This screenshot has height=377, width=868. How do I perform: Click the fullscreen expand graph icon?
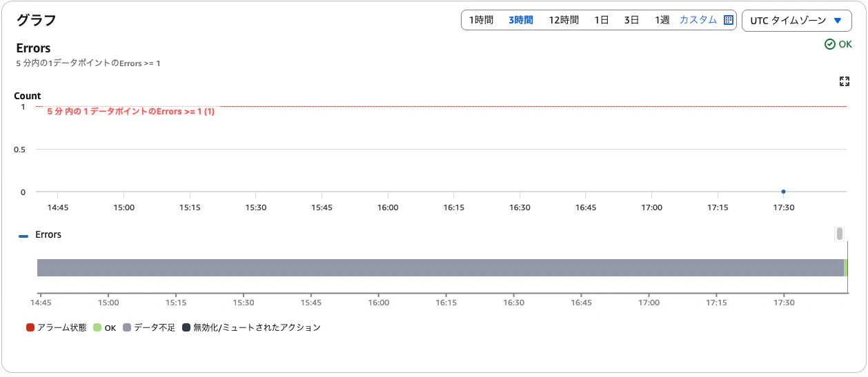844,81
